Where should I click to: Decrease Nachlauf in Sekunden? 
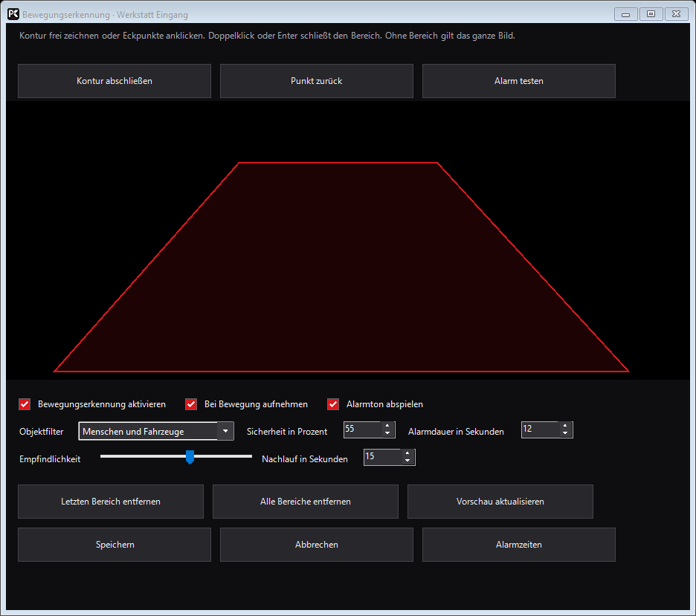coord(407,461)
